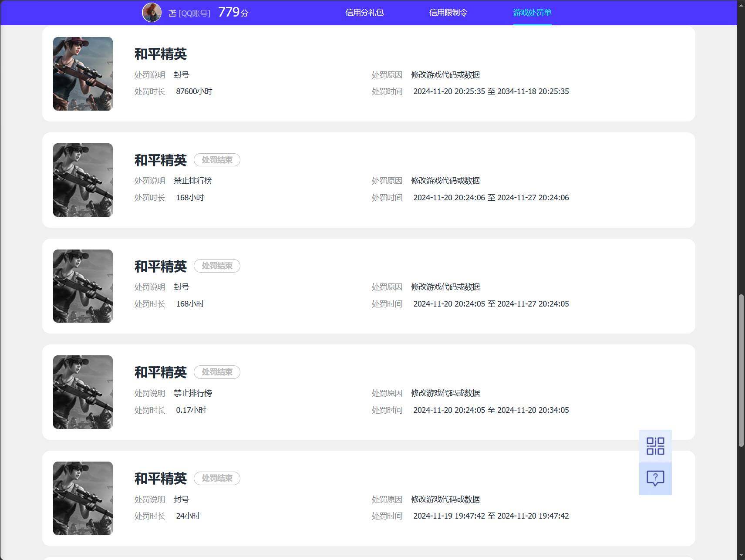Click 处罚结束 badge on 封号 168小时 record
This screenshot has width=745, height=560.
tap(217, 266)
